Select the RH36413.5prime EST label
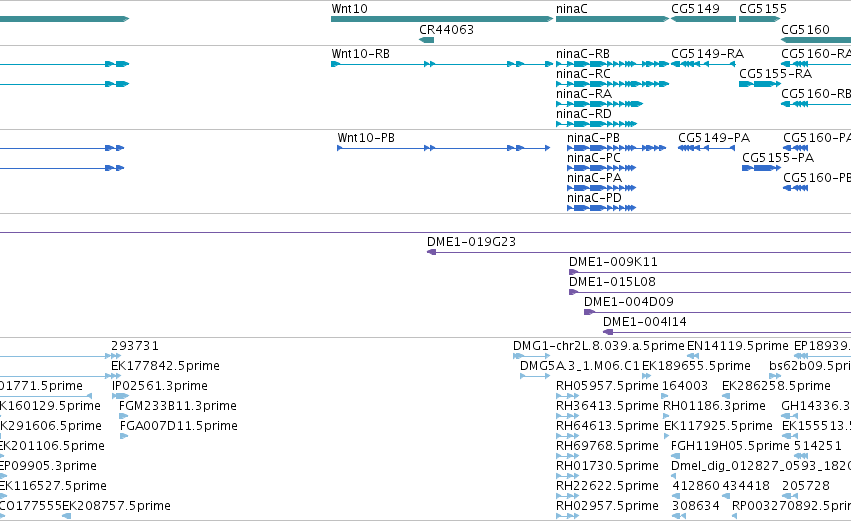 coord(607,406)
